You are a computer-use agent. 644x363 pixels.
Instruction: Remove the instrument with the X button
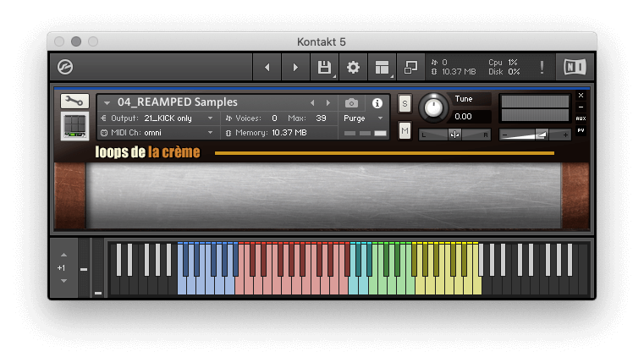tap(581, 96)
